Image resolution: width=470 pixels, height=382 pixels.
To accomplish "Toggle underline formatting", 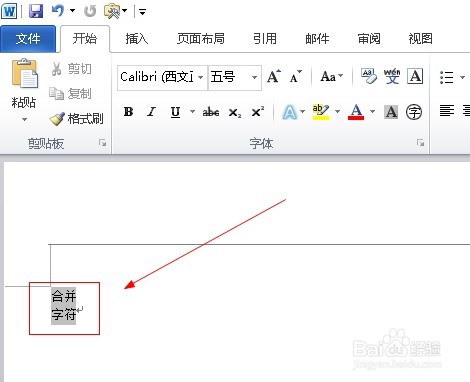I will tap(176, 112).
